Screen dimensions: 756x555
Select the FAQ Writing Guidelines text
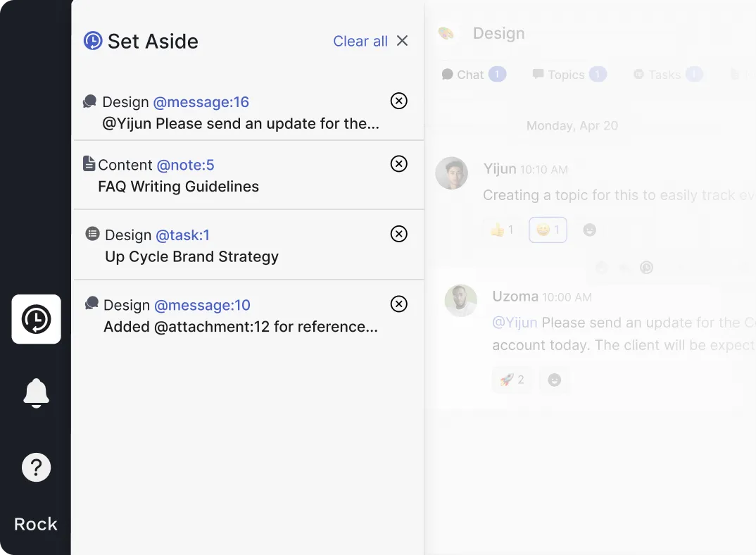(x=178, y=187)
